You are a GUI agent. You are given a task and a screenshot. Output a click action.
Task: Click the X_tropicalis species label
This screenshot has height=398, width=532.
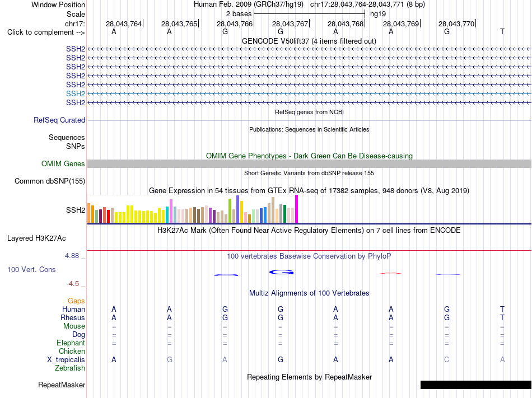click(x=66, y=360)
